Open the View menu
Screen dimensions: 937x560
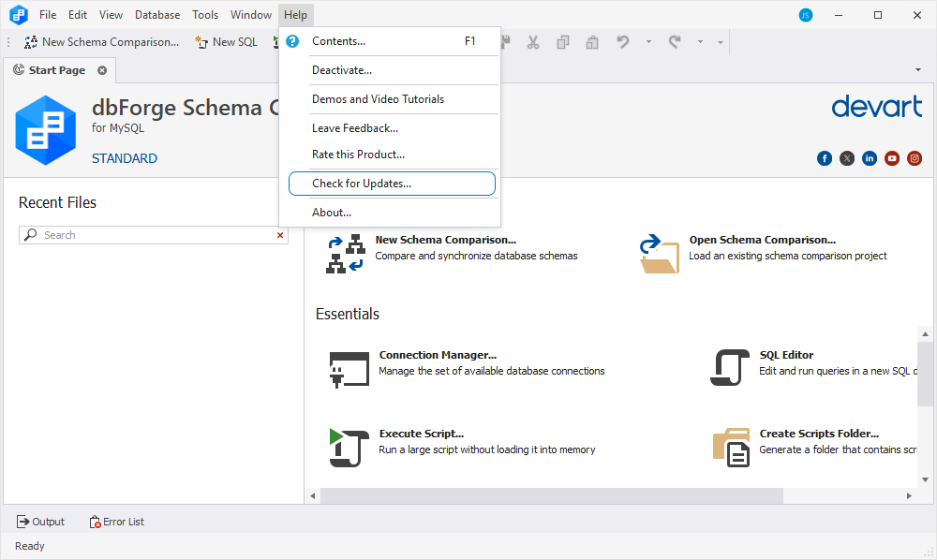coord(111,15)
